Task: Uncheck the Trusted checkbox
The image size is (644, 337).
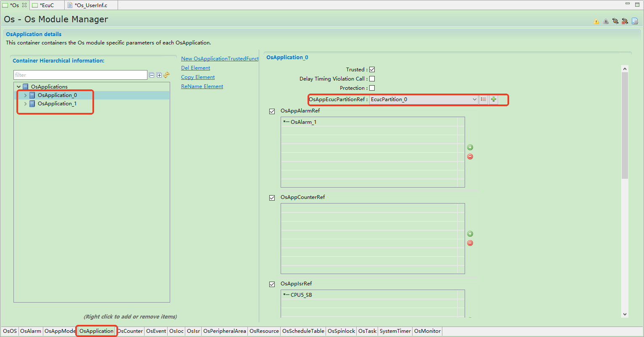Action: tap(372, 70)
